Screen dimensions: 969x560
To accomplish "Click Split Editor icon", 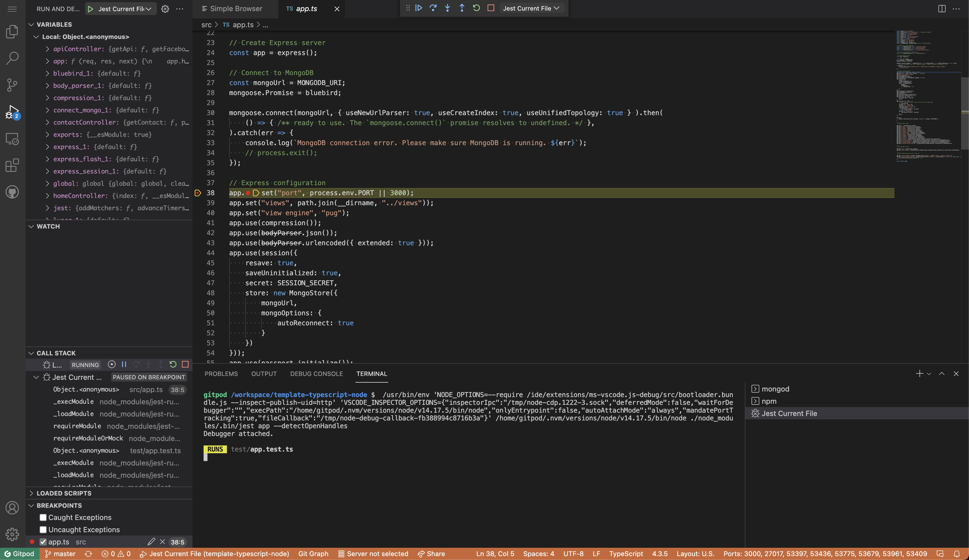I will pos(942,9).
